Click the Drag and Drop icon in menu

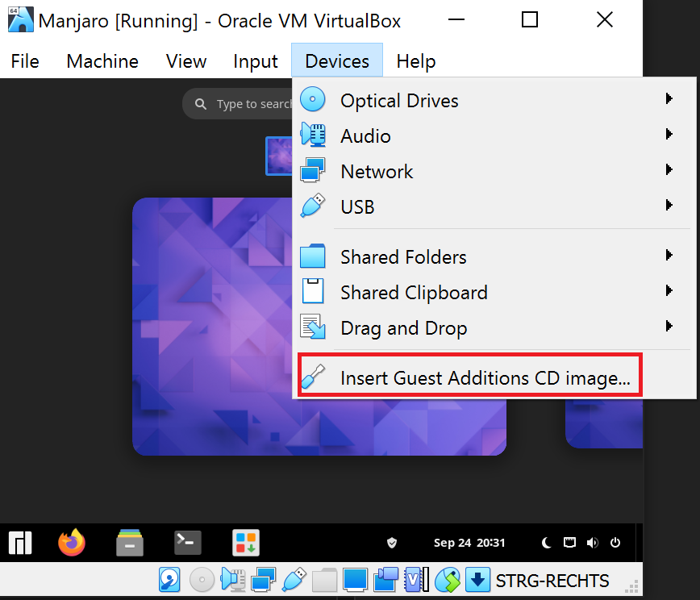313,327
